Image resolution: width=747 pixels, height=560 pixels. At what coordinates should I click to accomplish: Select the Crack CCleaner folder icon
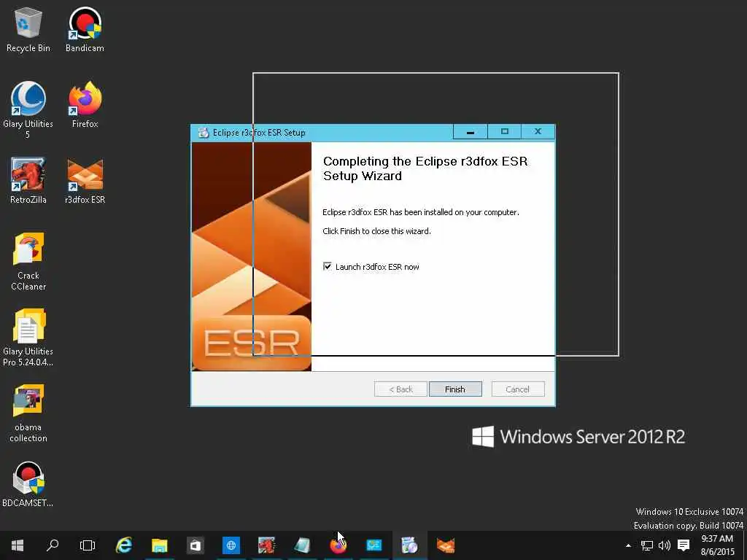28,262
